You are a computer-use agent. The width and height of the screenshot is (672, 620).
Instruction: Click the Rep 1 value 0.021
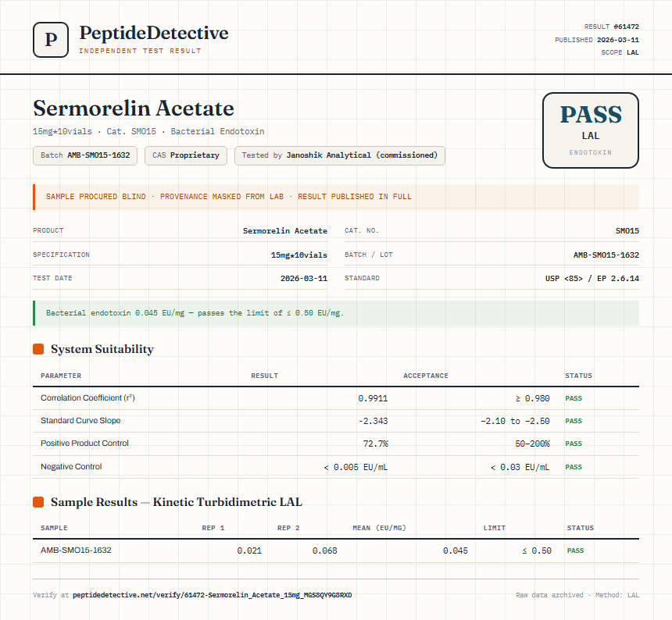pos(249,551)
